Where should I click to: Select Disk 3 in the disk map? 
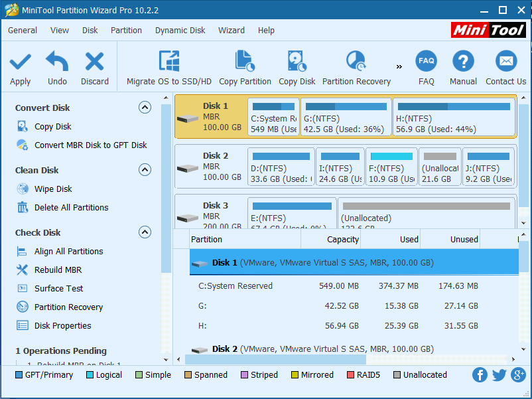click(x=211, y=212)
